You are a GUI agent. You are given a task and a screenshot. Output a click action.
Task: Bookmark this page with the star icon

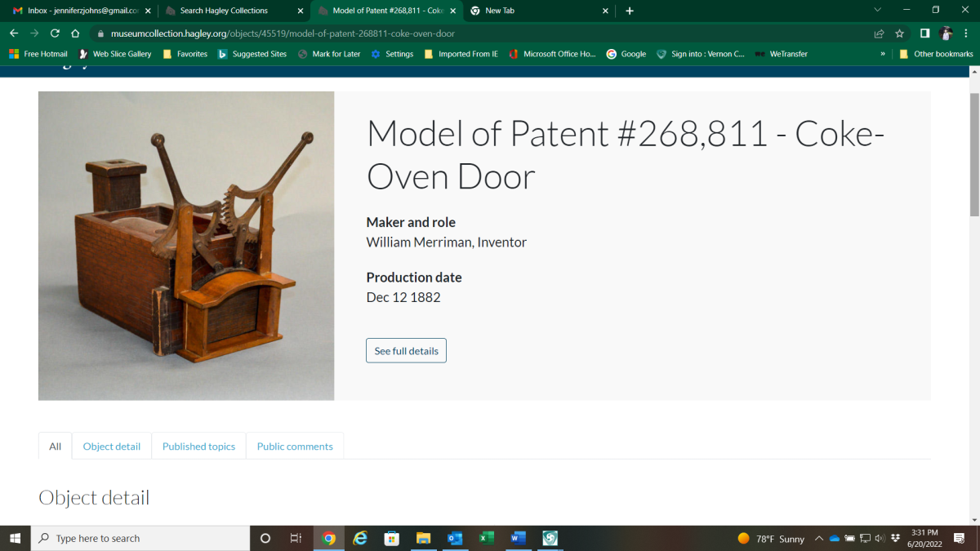[x=899, y=33]
